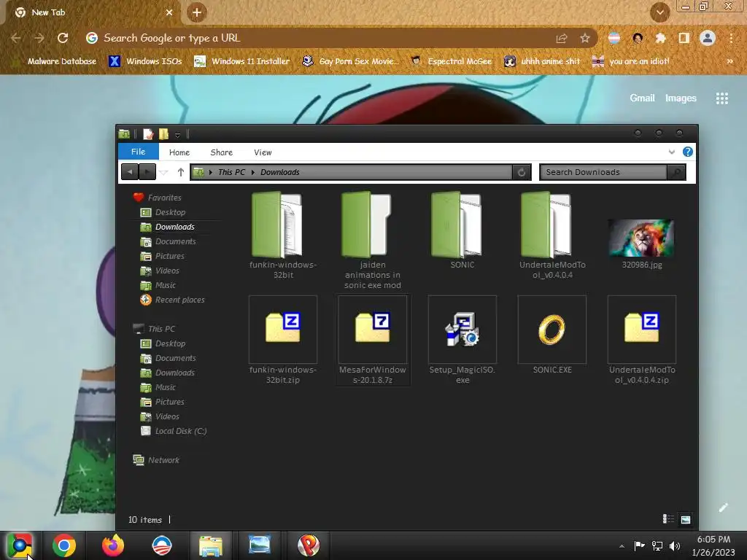Screen dimensions: 747x560
Task: Open the View ribbon tab
Action: click(x=263, y=152)
